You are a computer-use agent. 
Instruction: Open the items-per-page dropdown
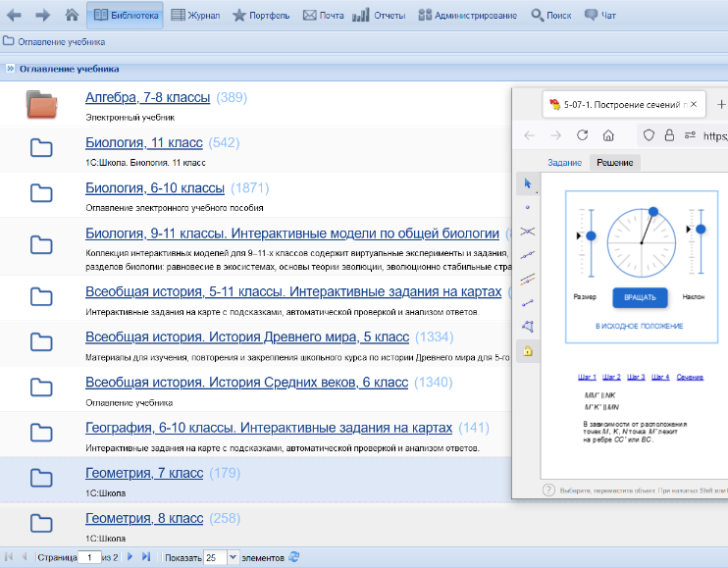[x=234, y=557]
